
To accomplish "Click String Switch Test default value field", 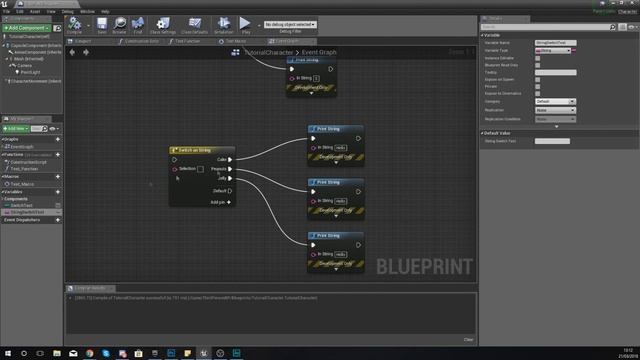I will click(x=552, y=141).
